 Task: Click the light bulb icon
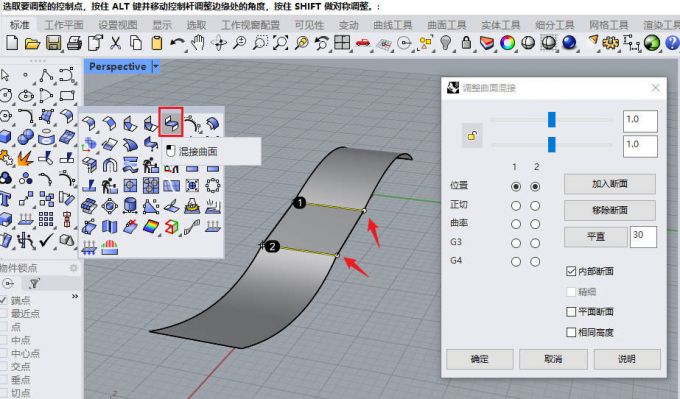click(x=445, y=43)
